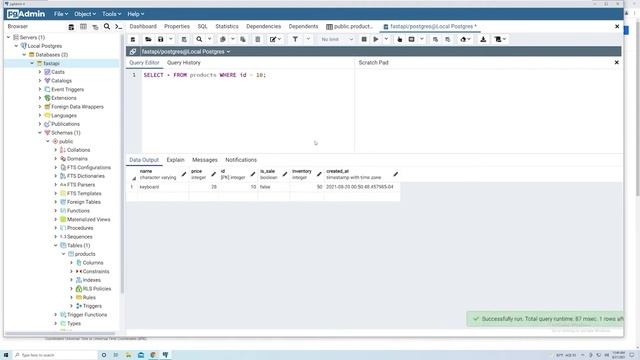Open file icon in query toolbar
Image resolution: width=640 pixels, height=360 pixels.
tap(148, 39)
